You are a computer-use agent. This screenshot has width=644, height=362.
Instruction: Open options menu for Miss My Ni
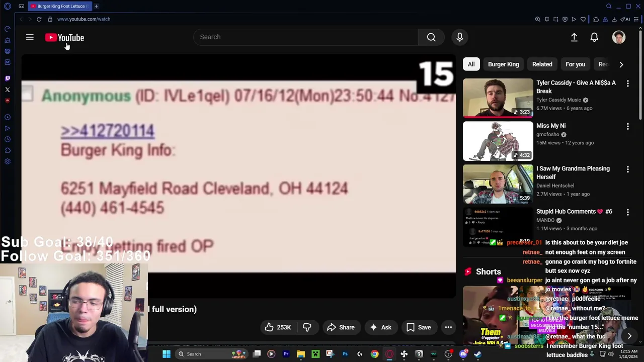click(x=627, y=126)
